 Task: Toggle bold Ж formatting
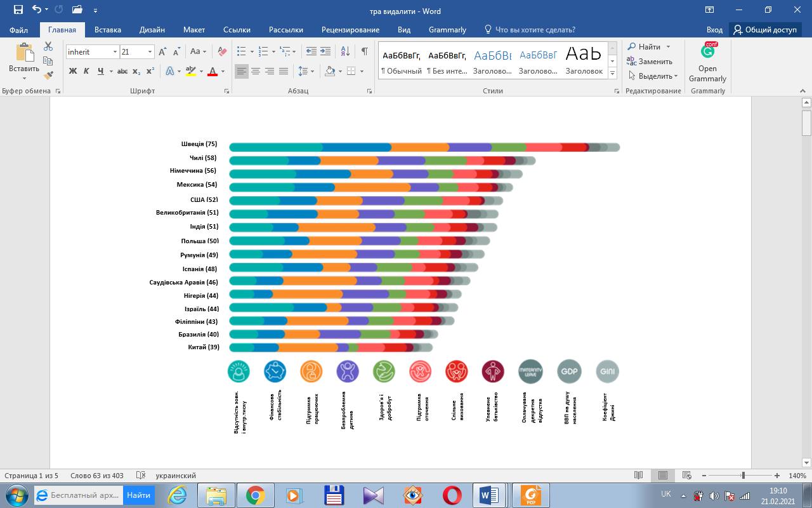click(73, 71)
